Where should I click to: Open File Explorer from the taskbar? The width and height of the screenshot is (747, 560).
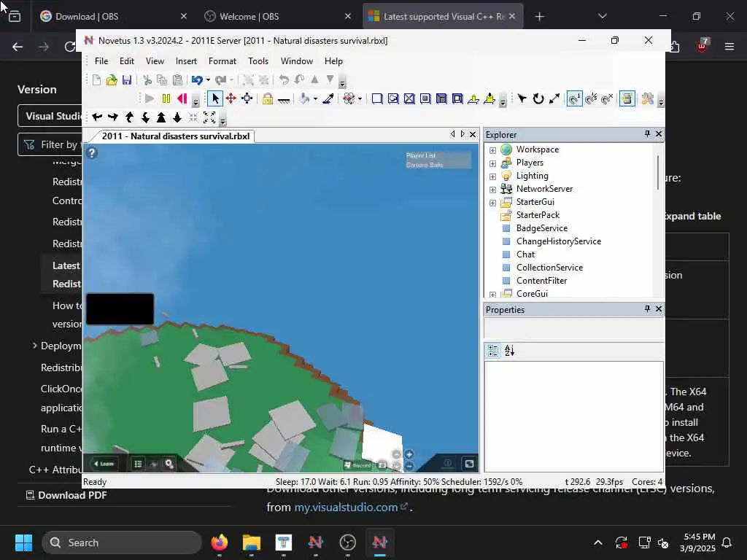pos(252,542)
